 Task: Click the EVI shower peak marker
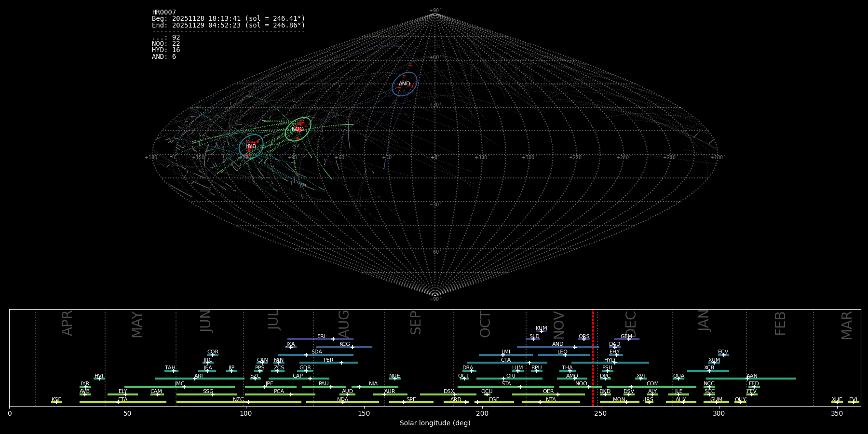[x=853, y=402]
